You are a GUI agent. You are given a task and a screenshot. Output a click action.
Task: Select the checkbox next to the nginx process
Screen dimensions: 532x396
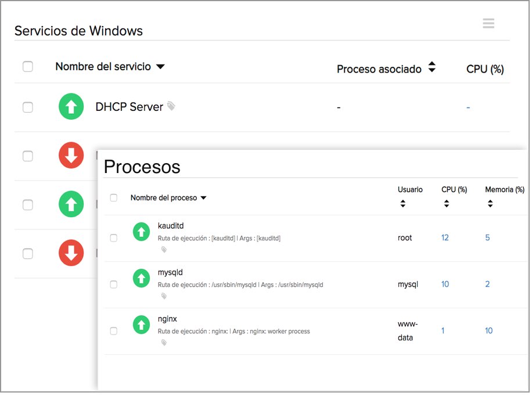[114, 330]
